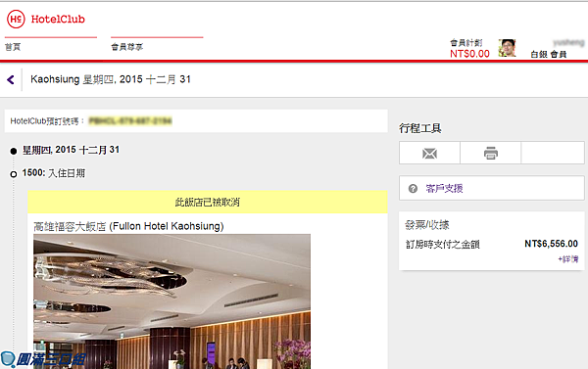Open the 會員尊享 member benefits tab
The image size is (588, 369).
(x=127, y=47)
